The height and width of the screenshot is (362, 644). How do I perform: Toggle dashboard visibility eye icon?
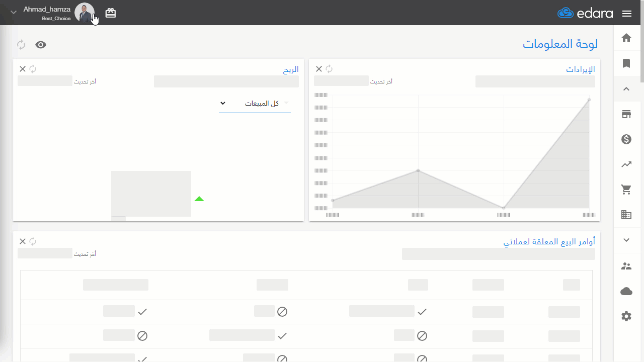pos(41,45)
